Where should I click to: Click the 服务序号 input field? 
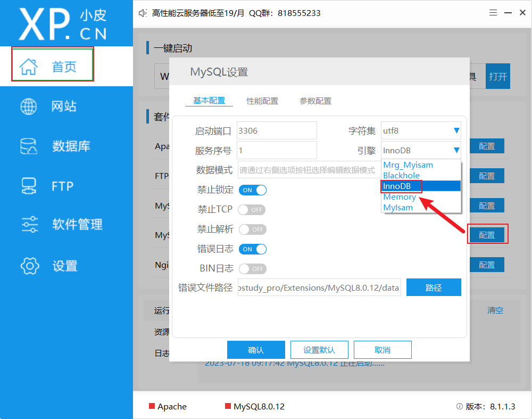277,151
